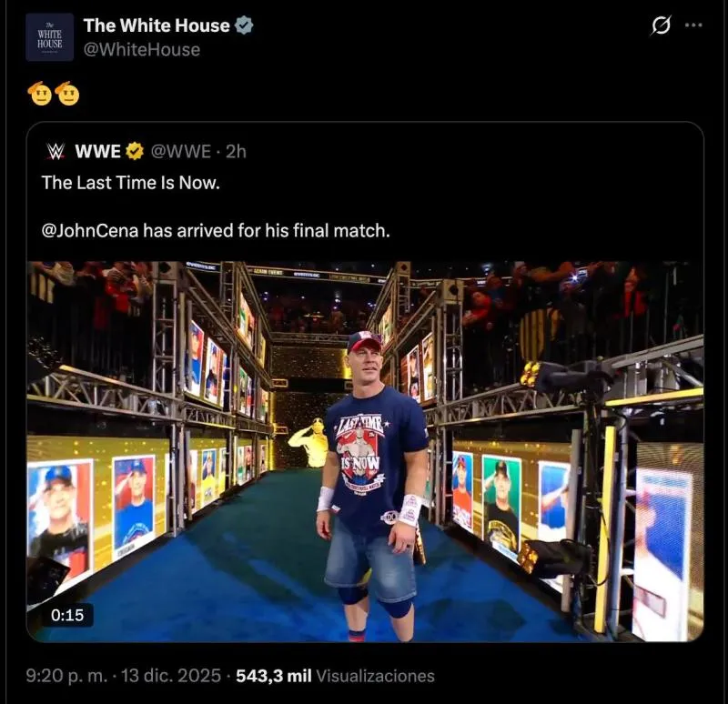Open the WWE account name in the quoted post

coord(97,151)
